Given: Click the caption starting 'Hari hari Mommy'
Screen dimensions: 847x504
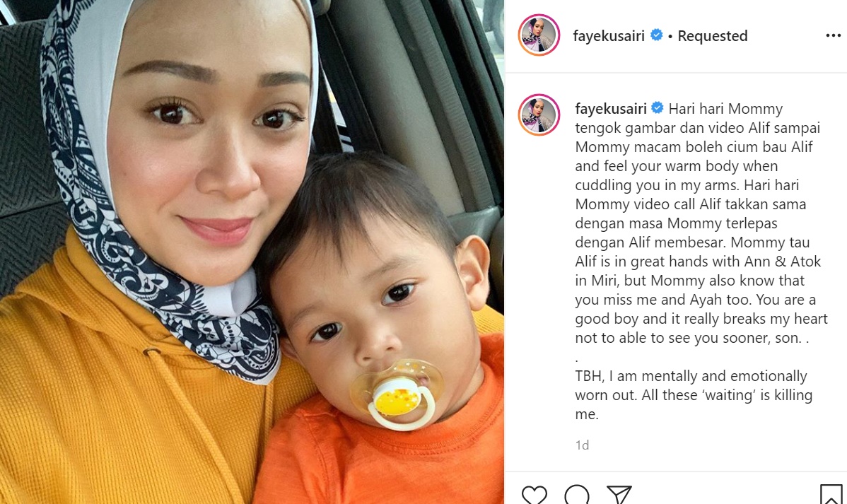Looking at the screenshot, I should point(701,223).
